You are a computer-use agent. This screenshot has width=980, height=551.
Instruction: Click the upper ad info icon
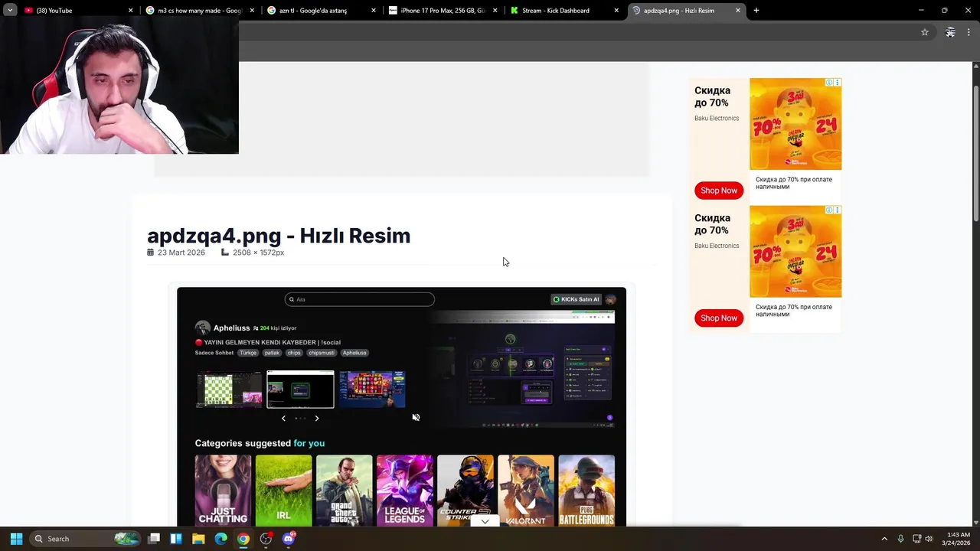point(829,82)
